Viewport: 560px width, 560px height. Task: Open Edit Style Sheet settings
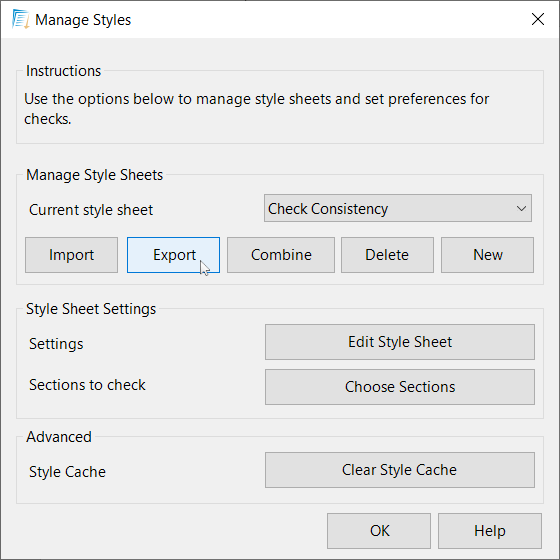[x=400, y=342]
